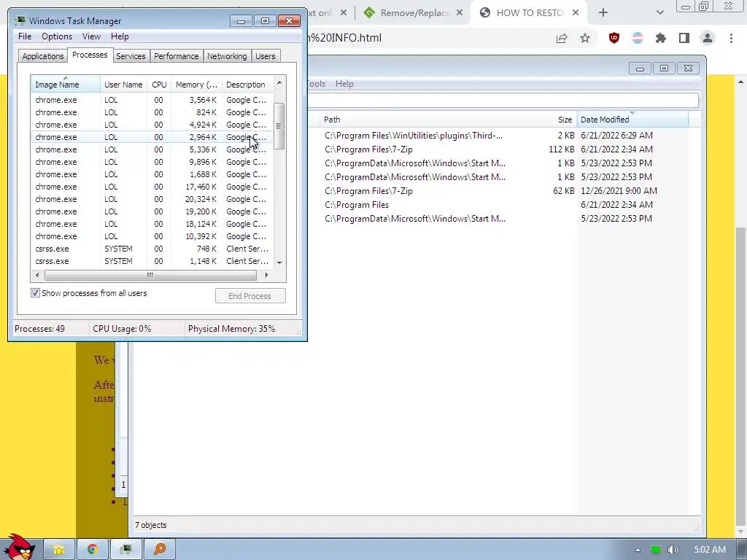Select chrome.exe row using 20,324 K
This screenshot has width=747, height=560.
click(152, 199)
